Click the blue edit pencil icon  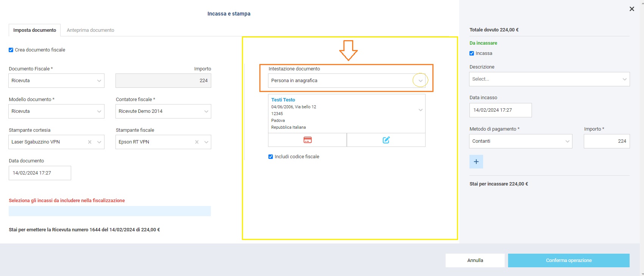(386, 140)
